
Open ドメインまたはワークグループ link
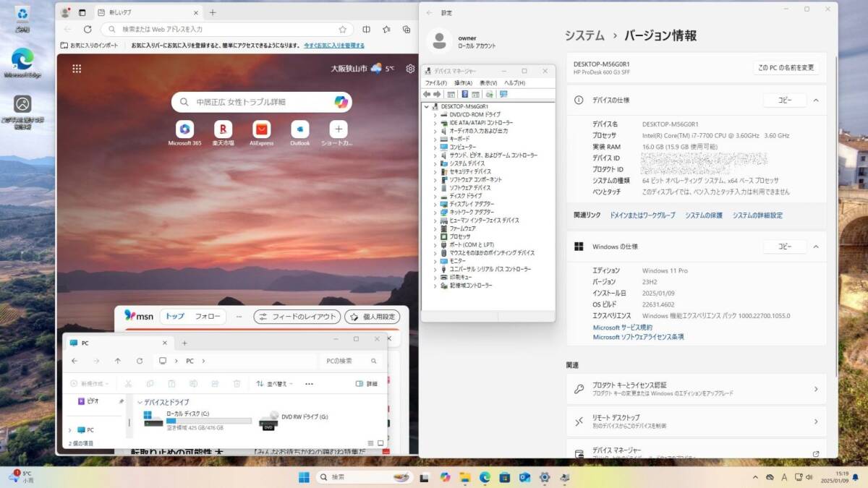coord(642,215)
